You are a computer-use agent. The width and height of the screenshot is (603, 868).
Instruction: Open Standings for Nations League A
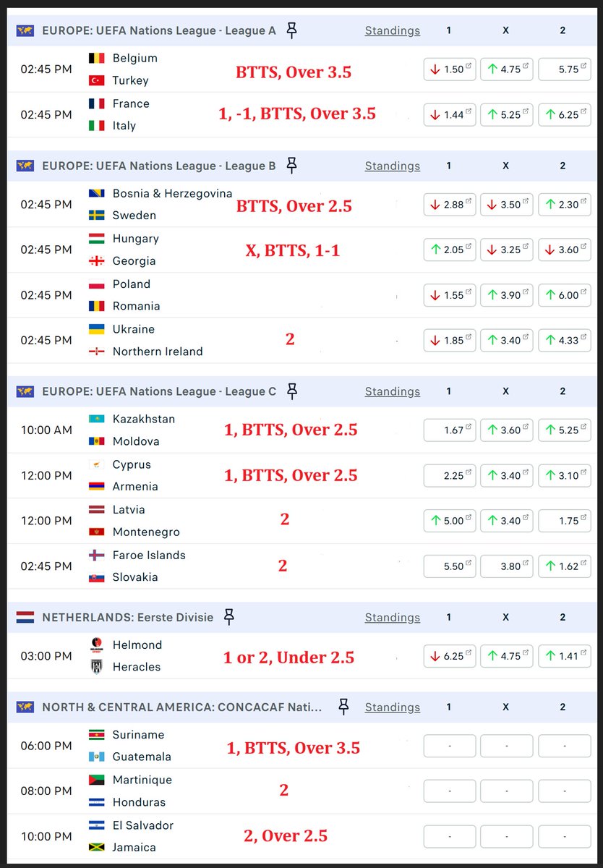point(393,30)
